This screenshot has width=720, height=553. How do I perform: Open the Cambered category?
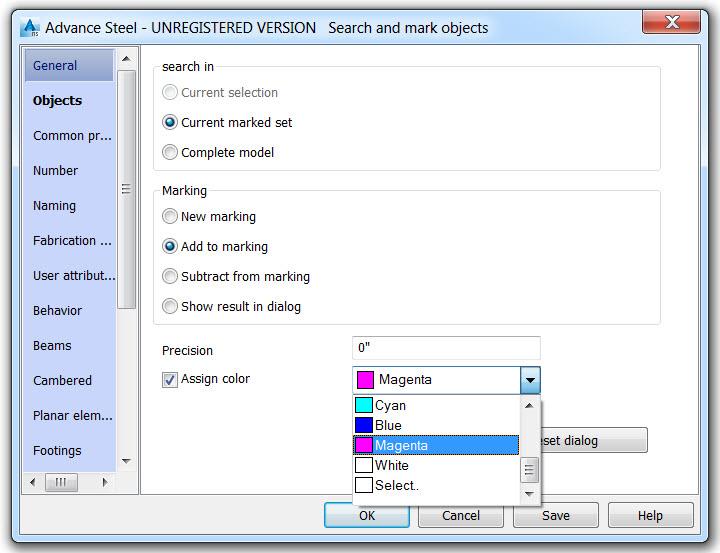[62, 380]
